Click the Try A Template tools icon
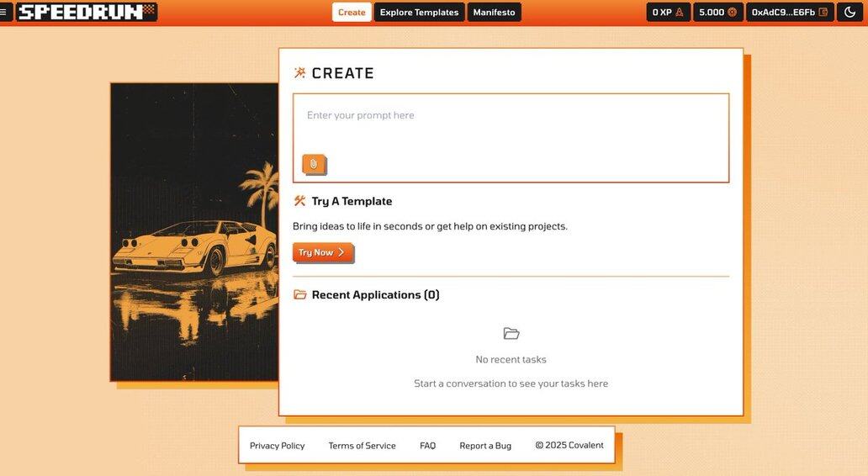Viewport: 868px width, 476px height. coord(300,201)
